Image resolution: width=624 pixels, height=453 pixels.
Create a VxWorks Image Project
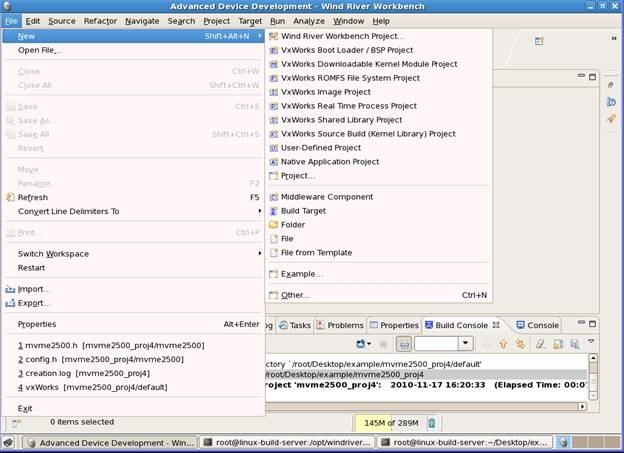coord(378,92)
